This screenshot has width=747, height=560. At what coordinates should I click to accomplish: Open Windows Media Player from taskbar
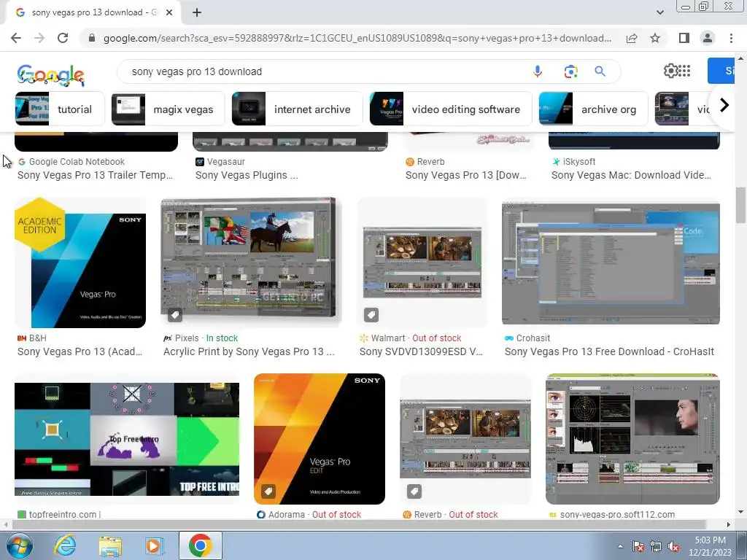pyautogui.click(x=155, y=545)
